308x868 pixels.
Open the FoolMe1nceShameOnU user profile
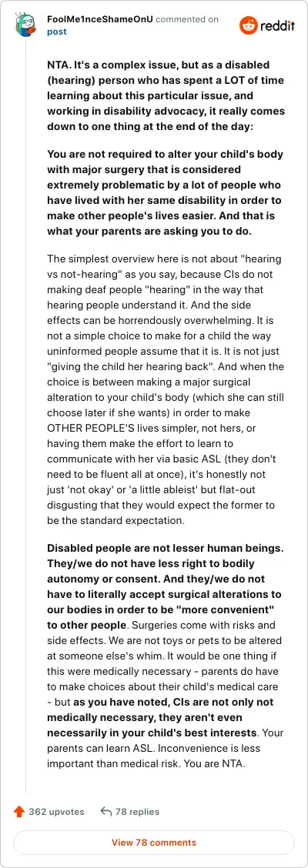click(100, 19)
